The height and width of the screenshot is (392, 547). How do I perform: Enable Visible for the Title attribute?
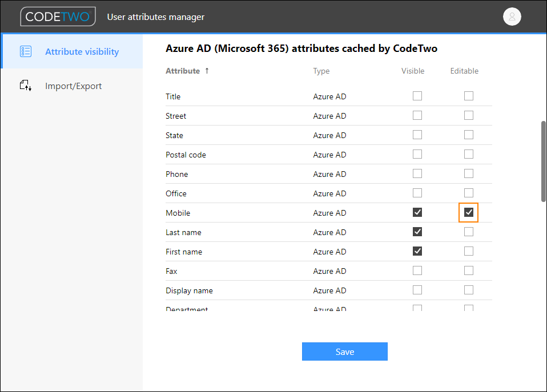click(417, 96)
